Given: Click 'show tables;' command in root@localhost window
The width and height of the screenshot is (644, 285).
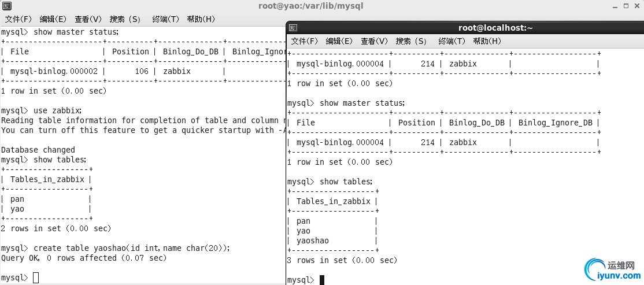Looking at the screenshot, I should 346,182.
